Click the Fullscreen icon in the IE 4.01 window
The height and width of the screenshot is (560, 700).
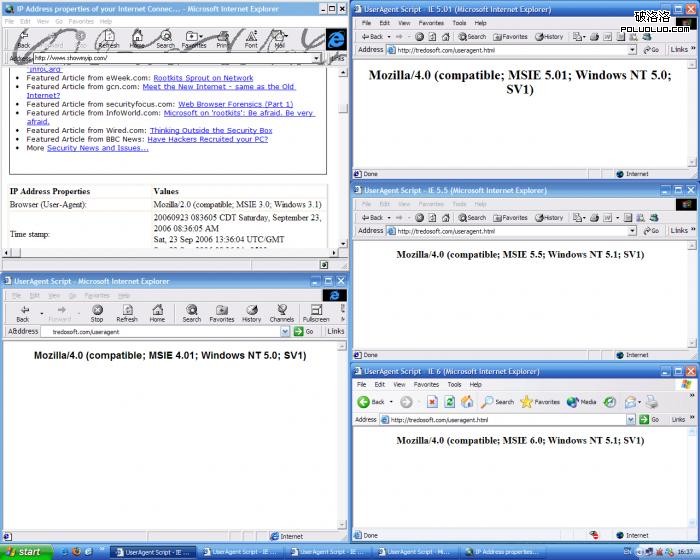click(x=316, y=313)
